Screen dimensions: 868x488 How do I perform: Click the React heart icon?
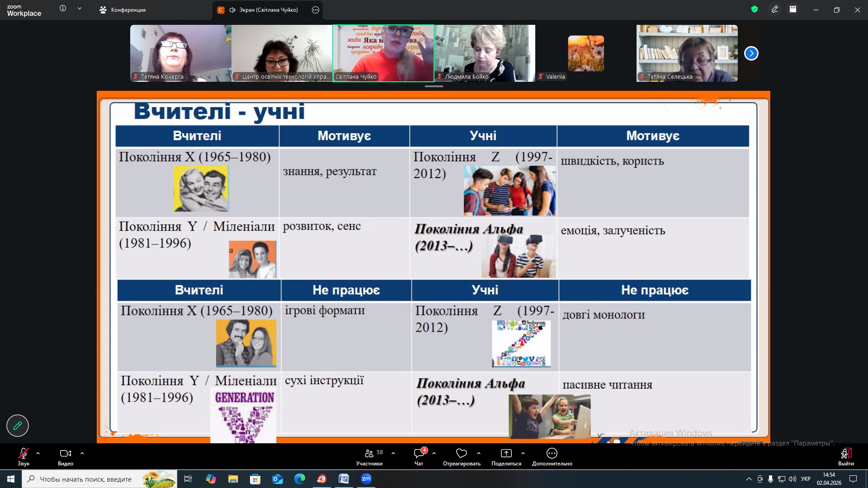point(461,453)
